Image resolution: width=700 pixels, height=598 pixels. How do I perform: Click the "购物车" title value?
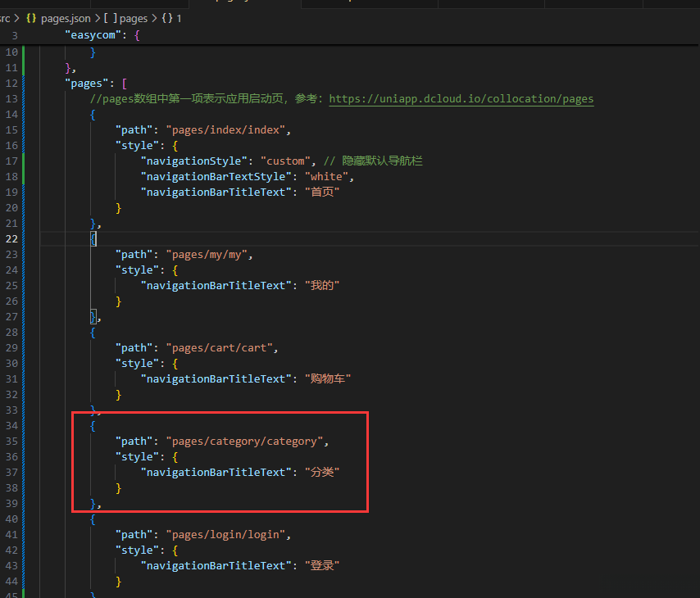click(328, 378)
